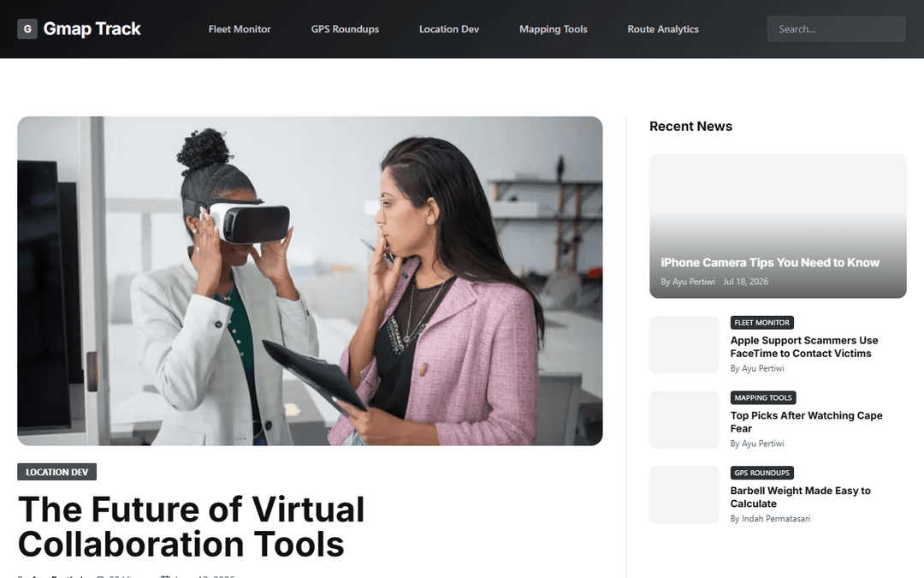This screenshot has height=578, width=924.
Task: Open the VR headset featured image
Action: pos(310,281)
